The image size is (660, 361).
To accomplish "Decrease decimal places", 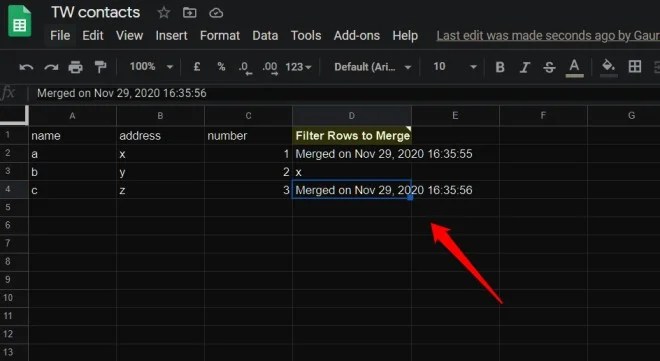I will (245, 67).
